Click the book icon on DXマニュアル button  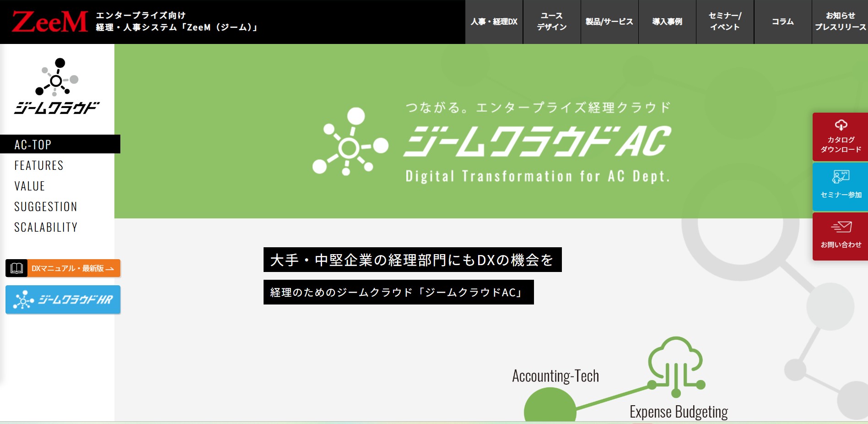(x=16, y=268)
